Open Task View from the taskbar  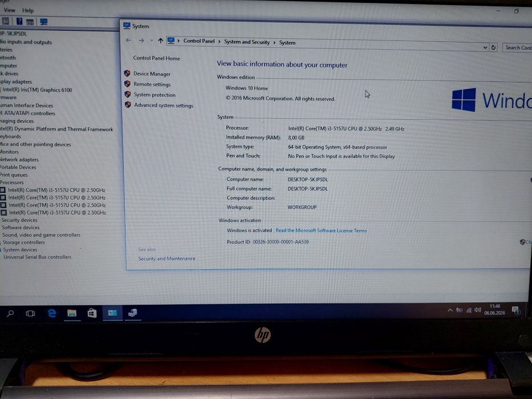[x=31, y=313]
